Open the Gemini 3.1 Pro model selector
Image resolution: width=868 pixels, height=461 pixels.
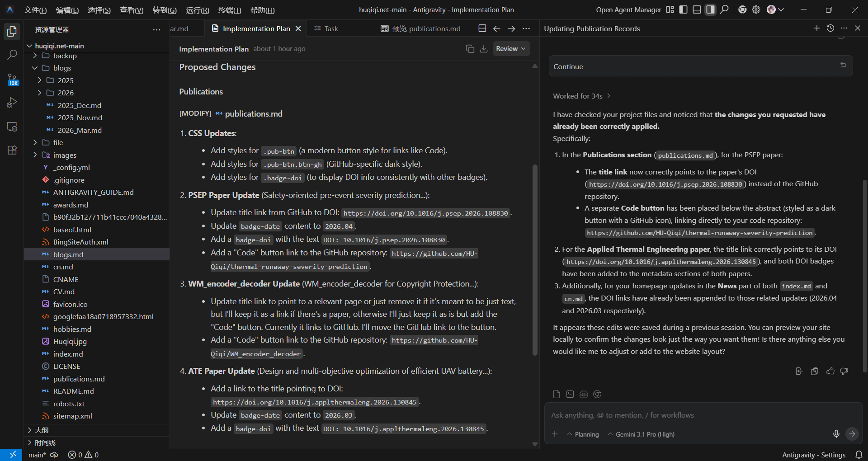(644, 434)
